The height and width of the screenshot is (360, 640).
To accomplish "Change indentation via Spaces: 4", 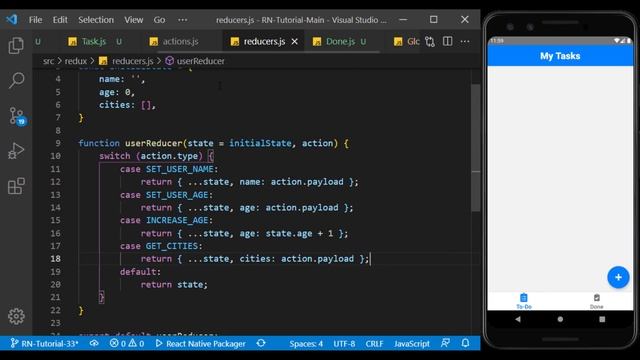I will click(x=306, y=344).
